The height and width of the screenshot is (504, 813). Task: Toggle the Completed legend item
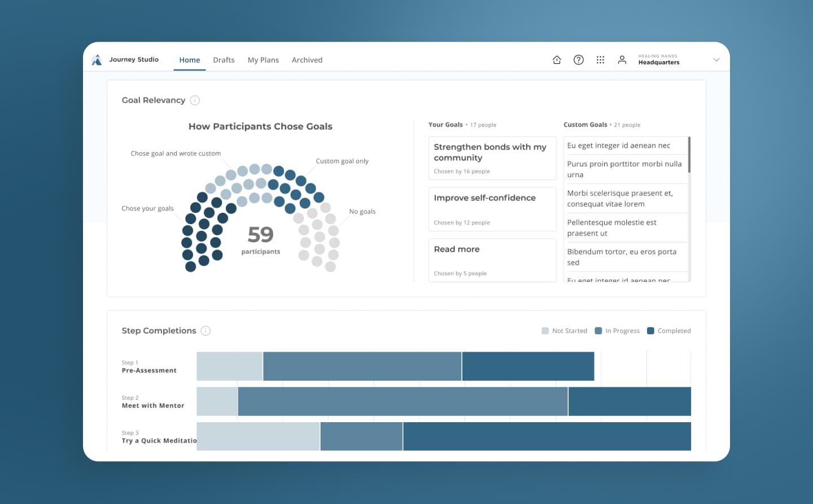tap(668, 331)
